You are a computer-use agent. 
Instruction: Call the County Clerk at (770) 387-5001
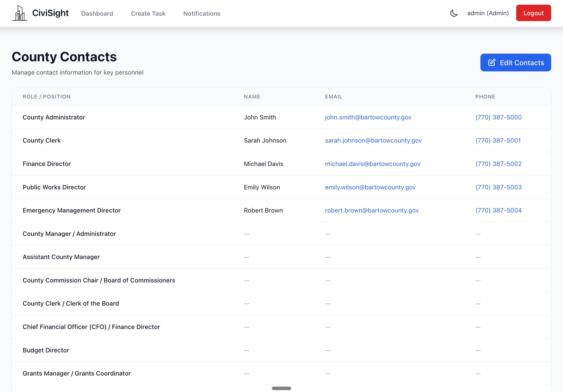click(498, 140)
